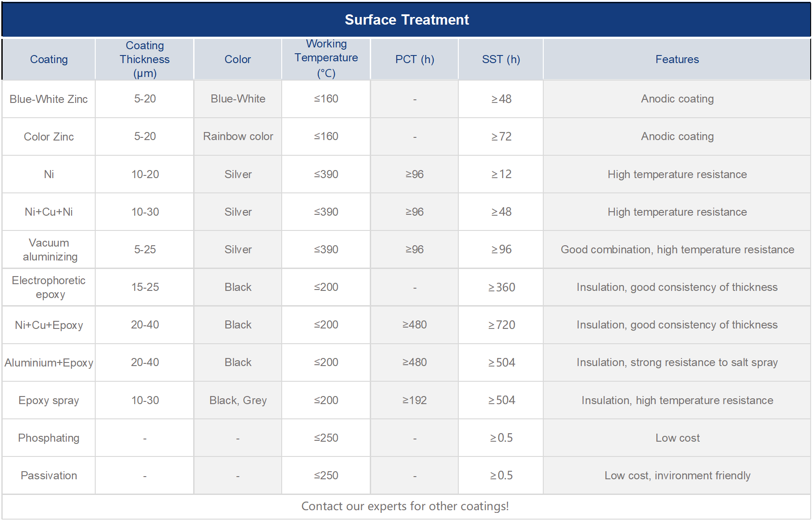Click High temperature resistance in Ni row
The height and width of the screenshot is (520, 812).
tap(677, 174)
